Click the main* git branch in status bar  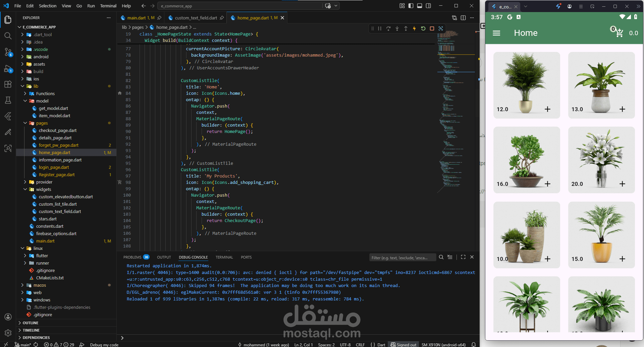point(23,345)
